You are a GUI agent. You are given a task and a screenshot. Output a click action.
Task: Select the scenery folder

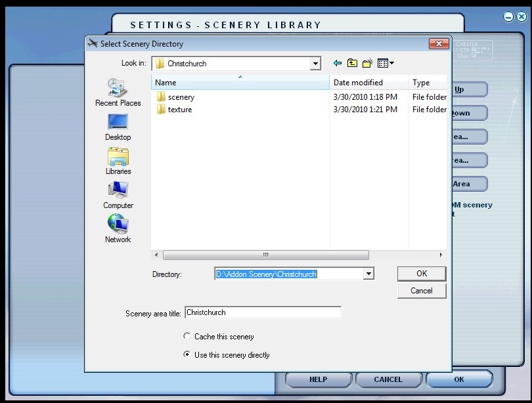(x=181, y=97)
